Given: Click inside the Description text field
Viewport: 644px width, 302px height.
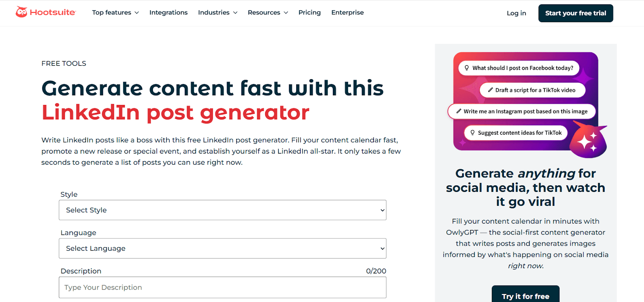Looking at the screenshot, I should tap(222, 287).
